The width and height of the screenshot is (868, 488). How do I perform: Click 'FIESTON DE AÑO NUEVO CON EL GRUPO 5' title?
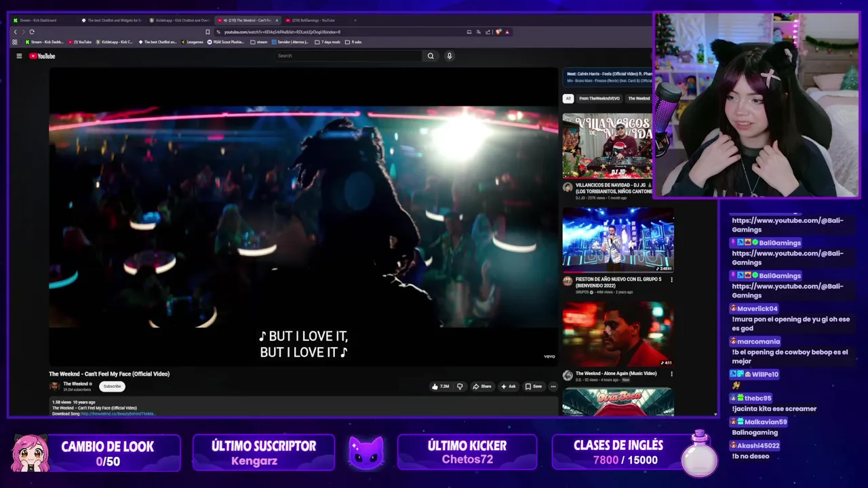point(618,282)
